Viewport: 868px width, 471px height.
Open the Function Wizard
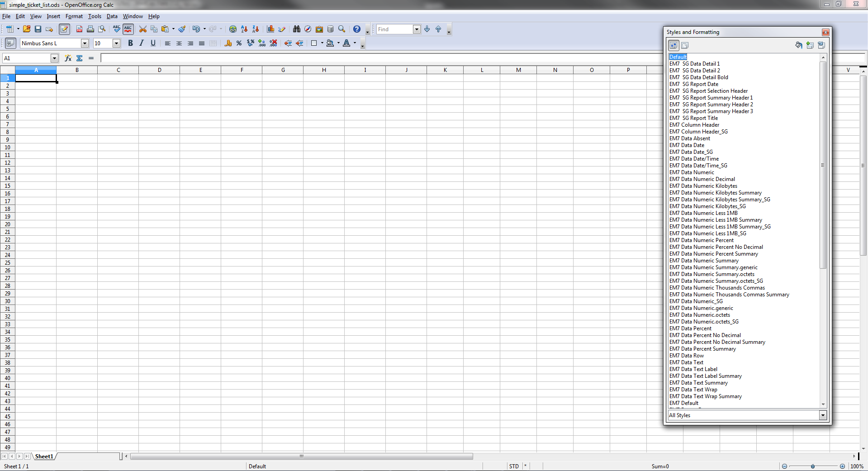coord(68,58)
